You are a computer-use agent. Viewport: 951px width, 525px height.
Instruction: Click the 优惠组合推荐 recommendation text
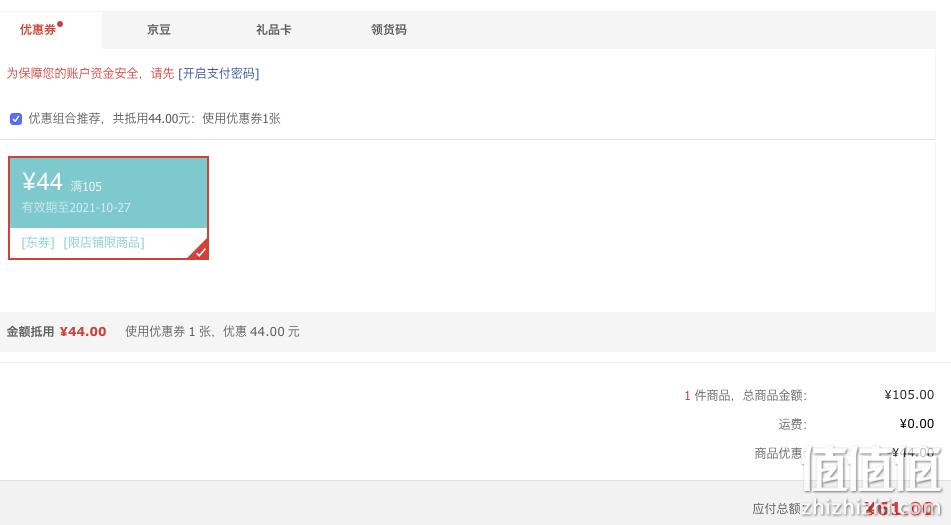coord(64,119)
